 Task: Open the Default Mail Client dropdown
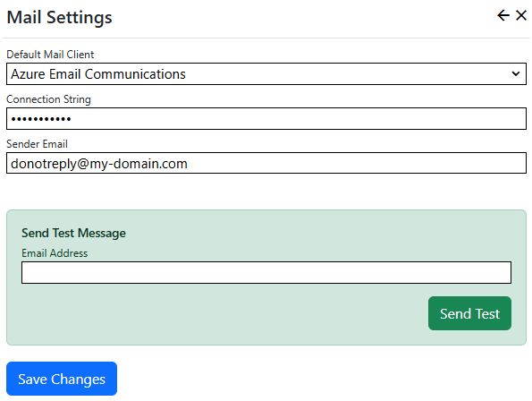point(266,73)
